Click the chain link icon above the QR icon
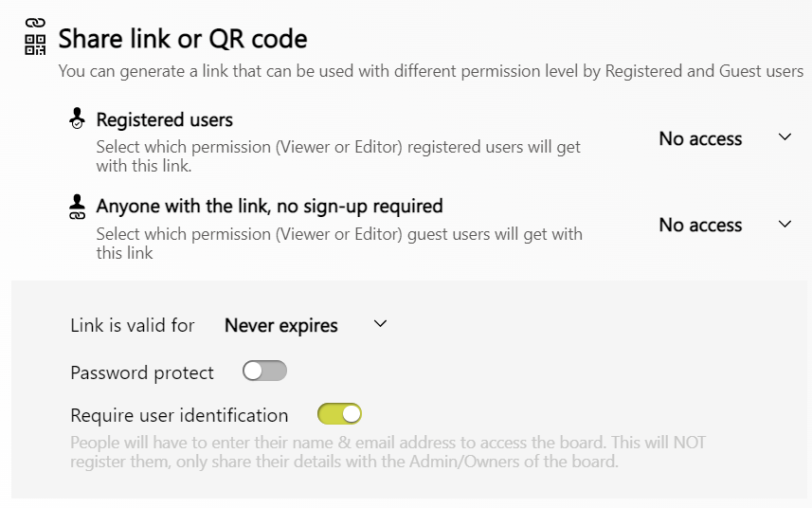The image size is (812, 508). click(x=35, y=23)
